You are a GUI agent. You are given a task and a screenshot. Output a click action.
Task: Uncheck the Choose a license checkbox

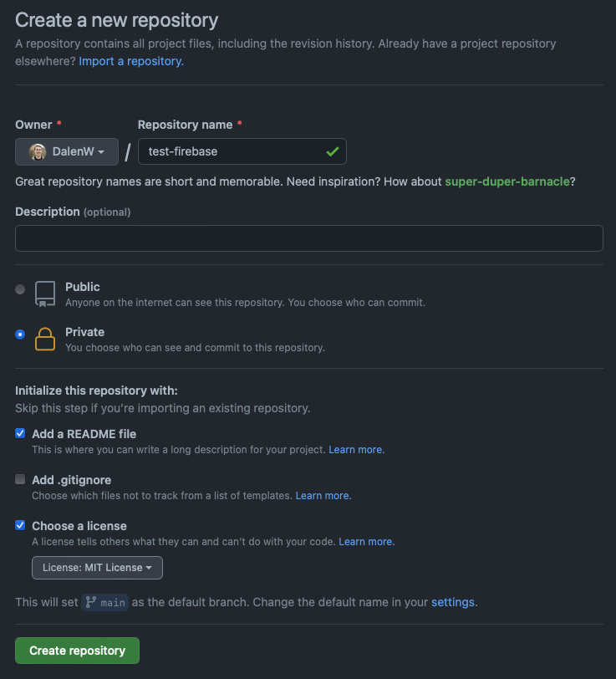[x=20, y=526]
